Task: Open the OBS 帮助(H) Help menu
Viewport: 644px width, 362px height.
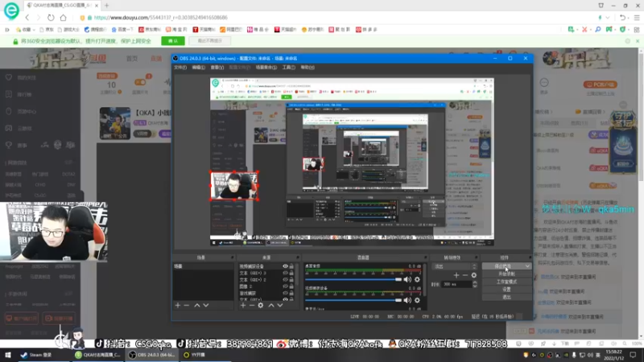Action: click(308, 68)
